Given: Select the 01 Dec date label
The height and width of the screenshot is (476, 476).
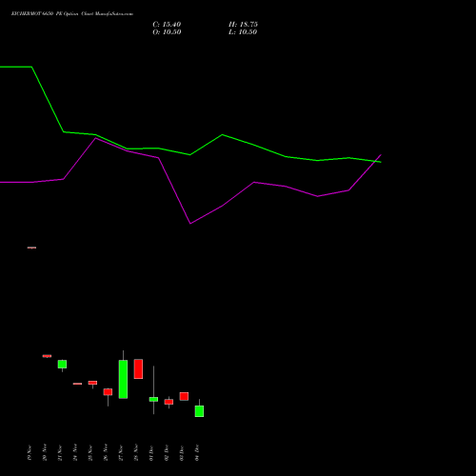Looking at the screenshot, I should tap(151, 452).
